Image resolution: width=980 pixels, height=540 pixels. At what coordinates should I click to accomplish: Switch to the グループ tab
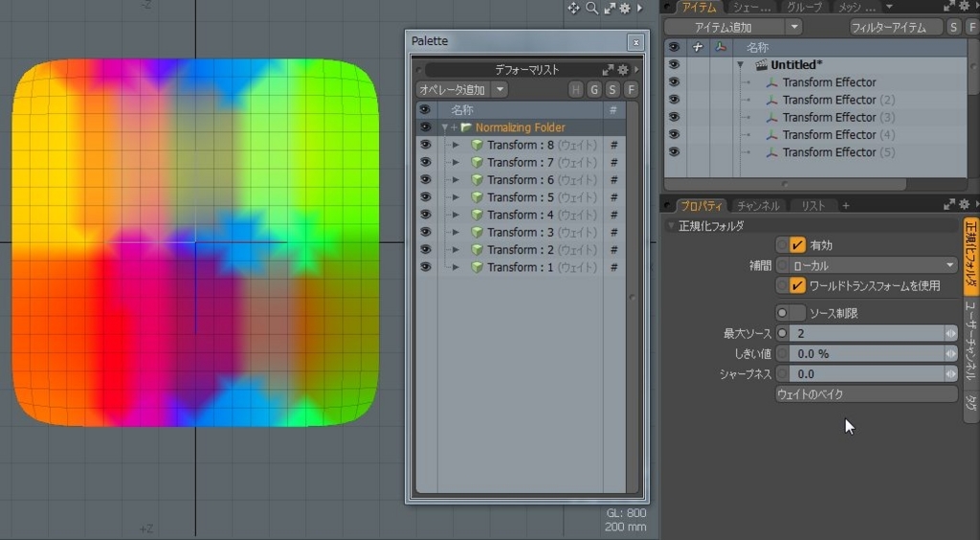(804, 7)
